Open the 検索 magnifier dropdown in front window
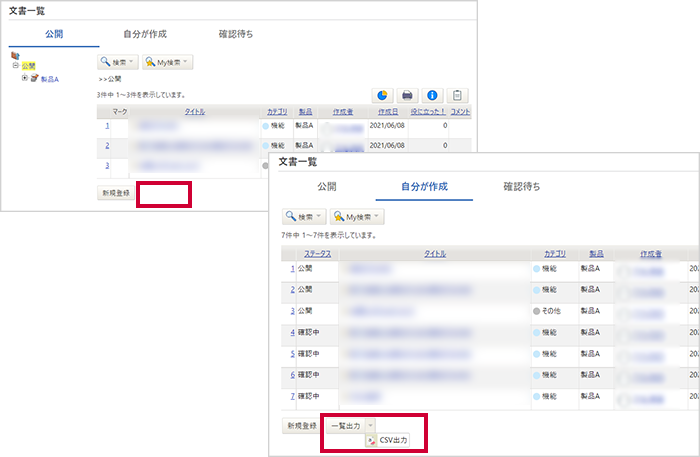This screenshot has width=700, height=457. [x=304, y=217]
